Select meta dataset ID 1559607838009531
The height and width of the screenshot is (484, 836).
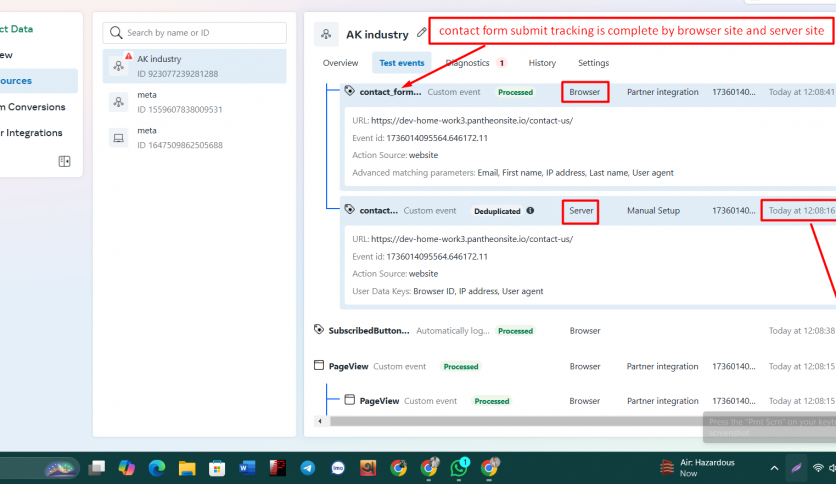(x=195, y=102)
